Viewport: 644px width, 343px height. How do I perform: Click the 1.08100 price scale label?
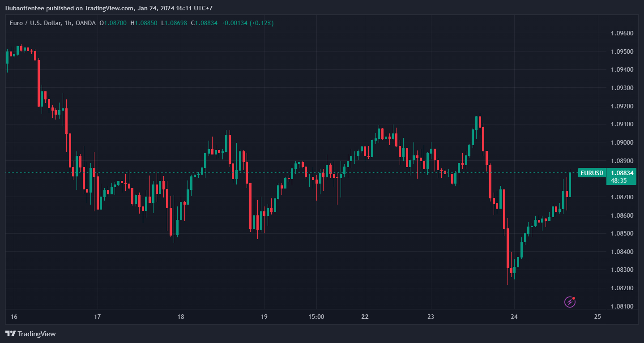click(x=623, y=306)
